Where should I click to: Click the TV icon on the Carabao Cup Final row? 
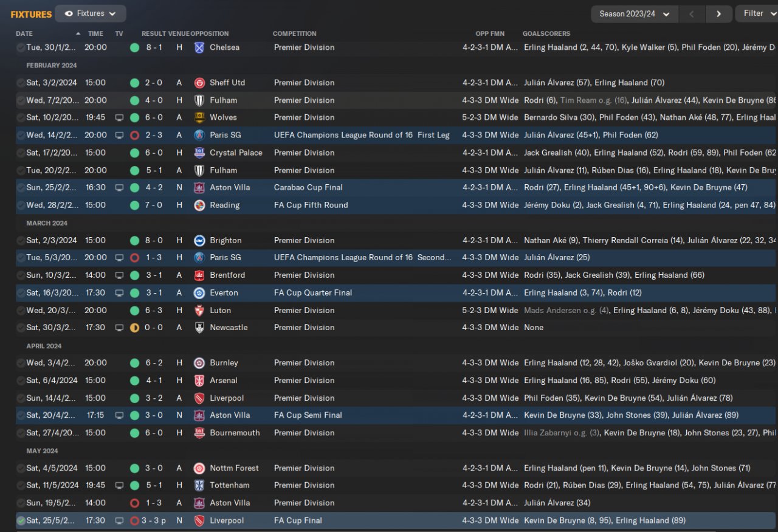point(119,187)
